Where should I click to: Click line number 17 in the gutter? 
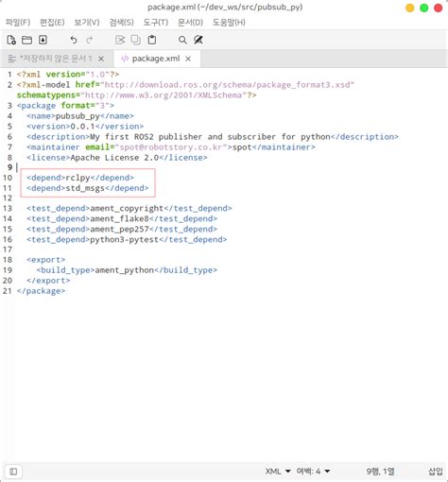[x=8, y=250]
